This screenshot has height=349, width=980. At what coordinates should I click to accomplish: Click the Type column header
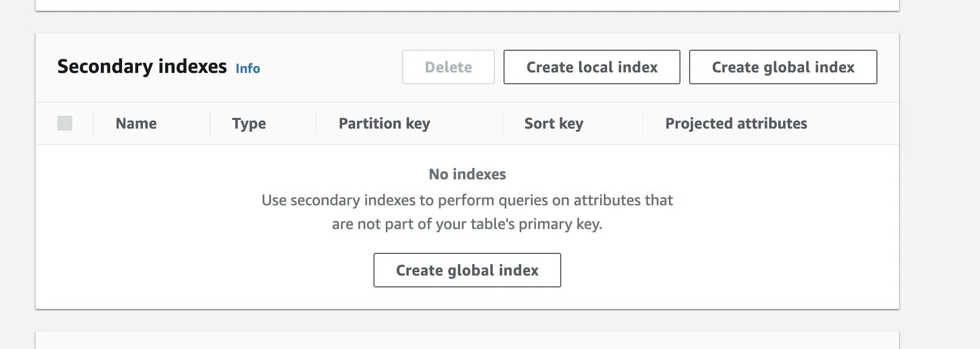(249, 123)
